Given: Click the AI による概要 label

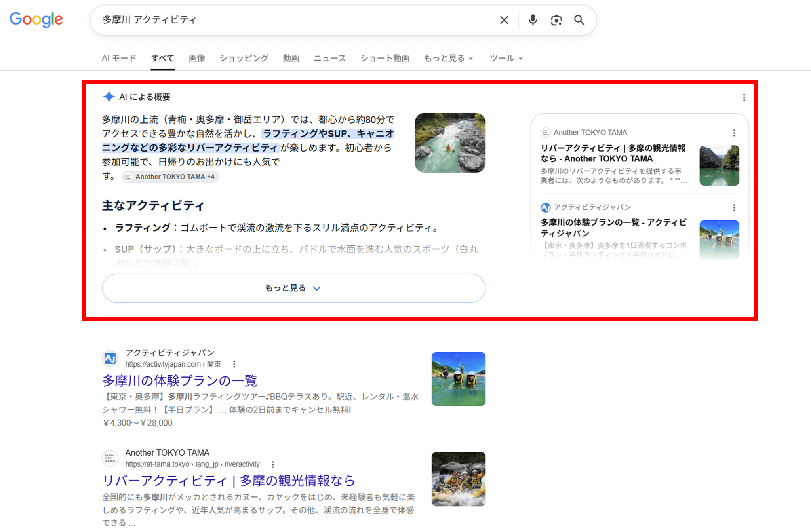Looking at the screenshot, I should (x=145, y=97).
